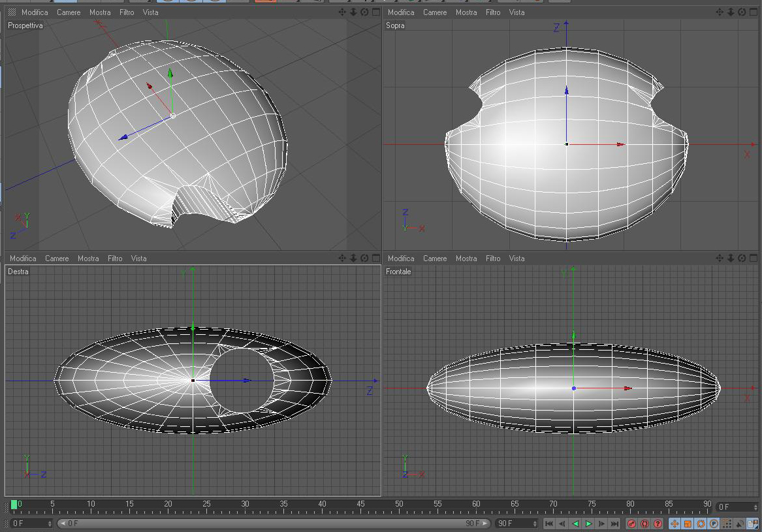Click the dolly zoom icon in Frontale view

pyautogui.click(x=731, y=258)
